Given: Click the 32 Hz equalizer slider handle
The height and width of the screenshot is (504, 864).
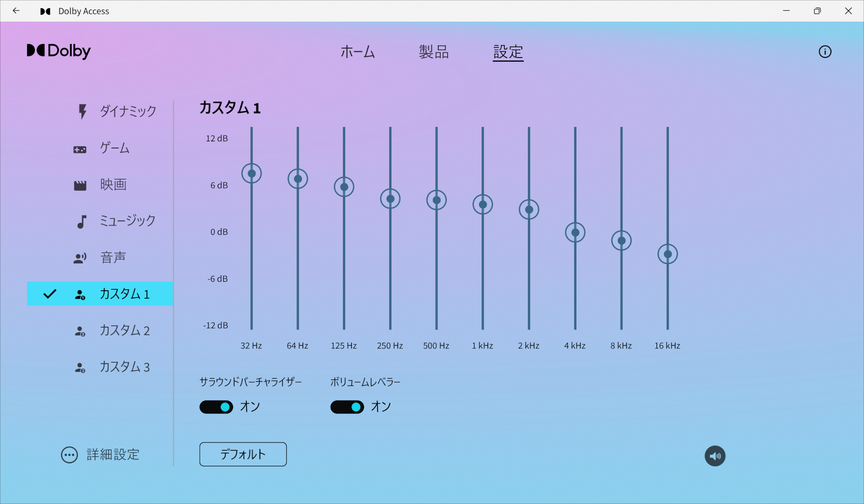Looking at the screenshot, I should 252,173.
